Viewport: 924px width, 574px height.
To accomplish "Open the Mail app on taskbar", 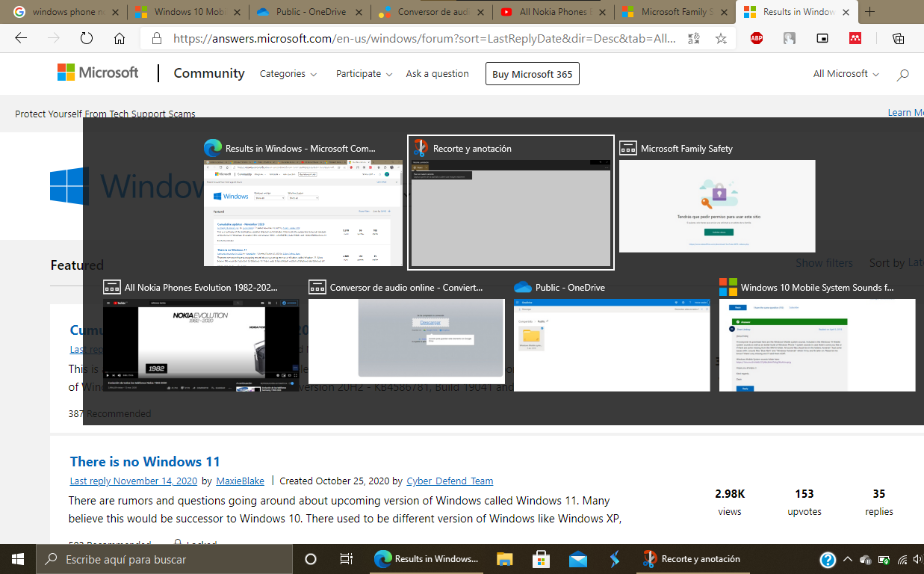I will 577,559.
